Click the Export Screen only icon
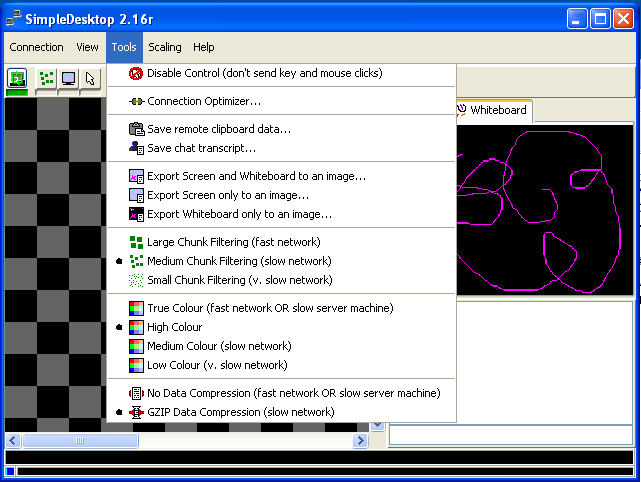 (x=136, y=195)
